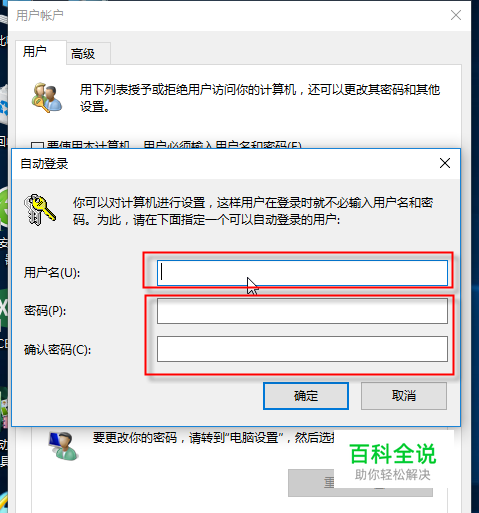Focus the 用户名(U) text field

302,273
